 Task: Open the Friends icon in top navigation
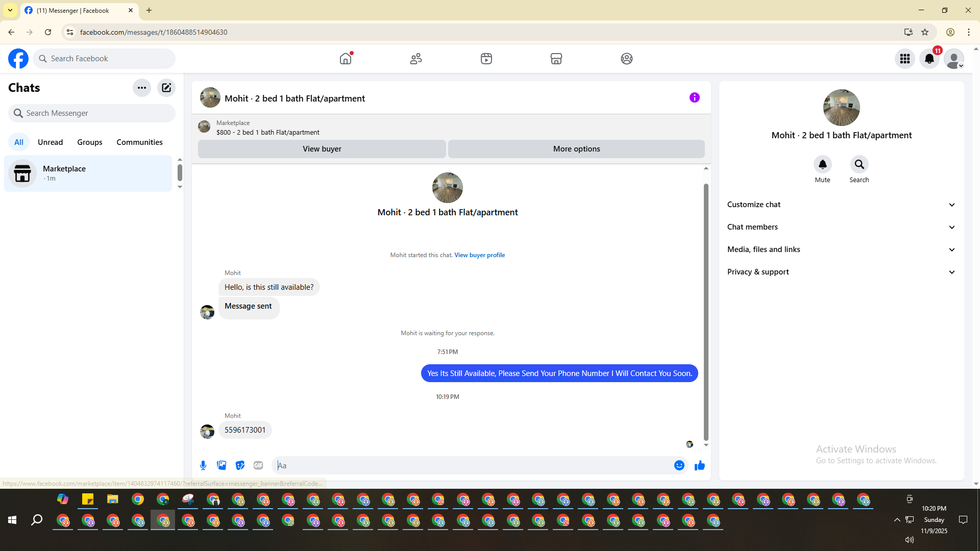(x=416, y=59)
